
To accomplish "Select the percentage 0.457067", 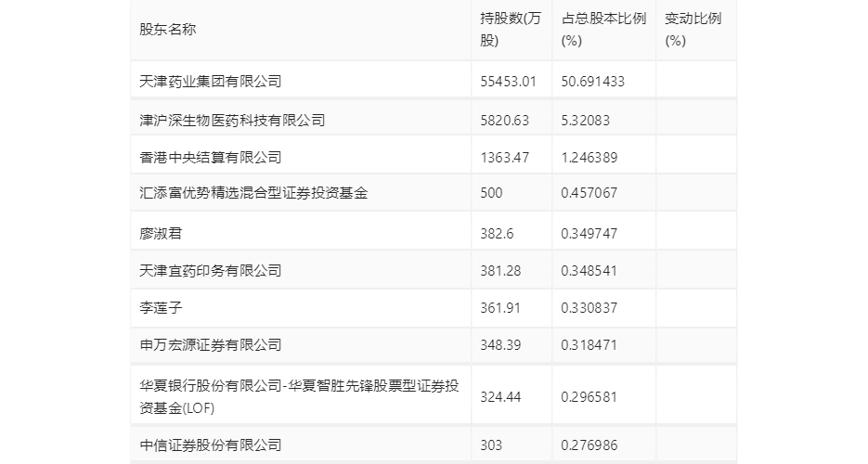I will coord(589,192).
